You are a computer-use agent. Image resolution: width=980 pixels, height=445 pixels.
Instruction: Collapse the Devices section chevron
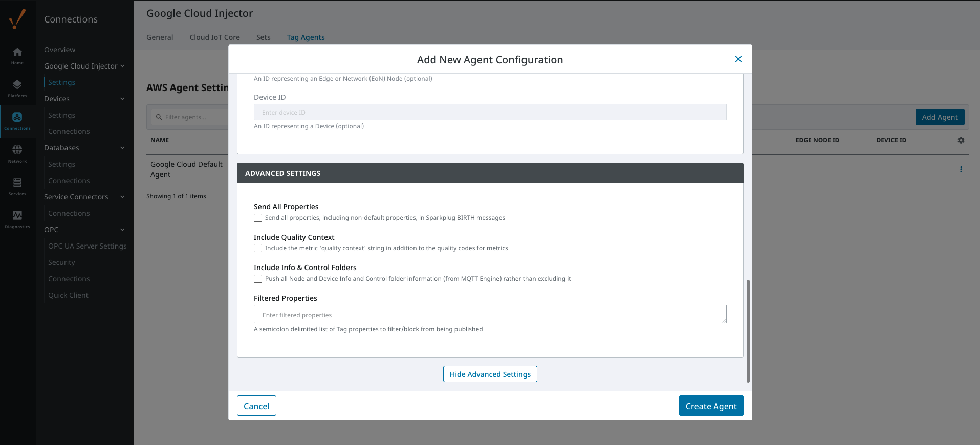tap(122, 99)
